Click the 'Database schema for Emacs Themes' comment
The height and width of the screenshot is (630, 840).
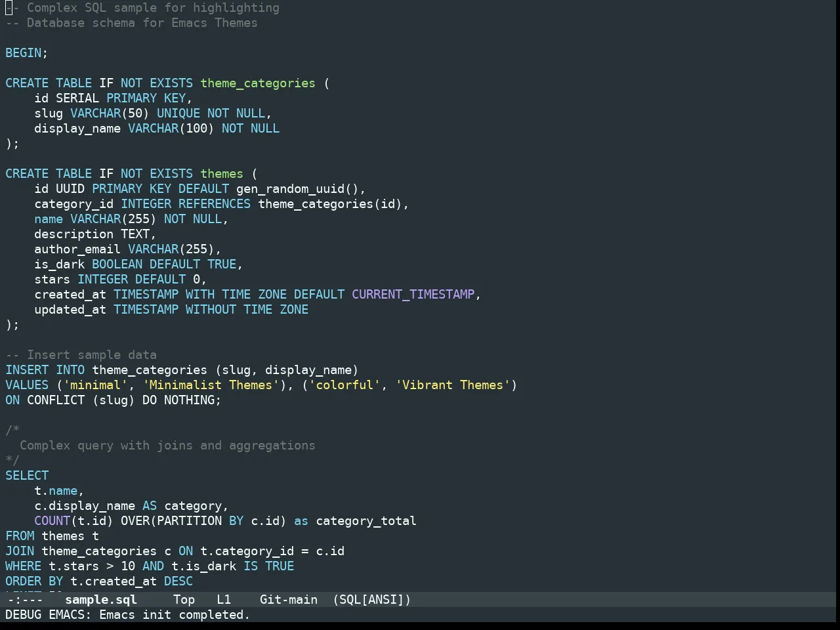tap(131, 23)
